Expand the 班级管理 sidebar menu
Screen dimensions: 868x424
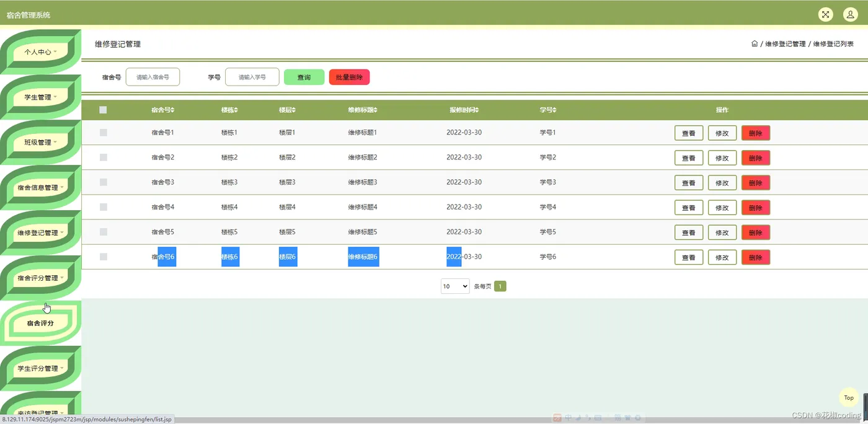(41, 143)
